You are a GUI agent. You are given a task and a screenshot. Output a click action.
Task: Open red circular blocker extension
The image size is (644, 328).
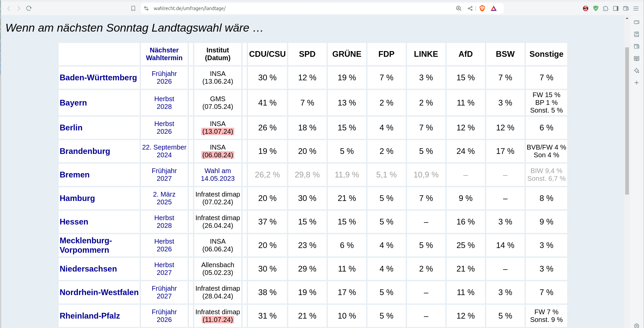[586, 8]
